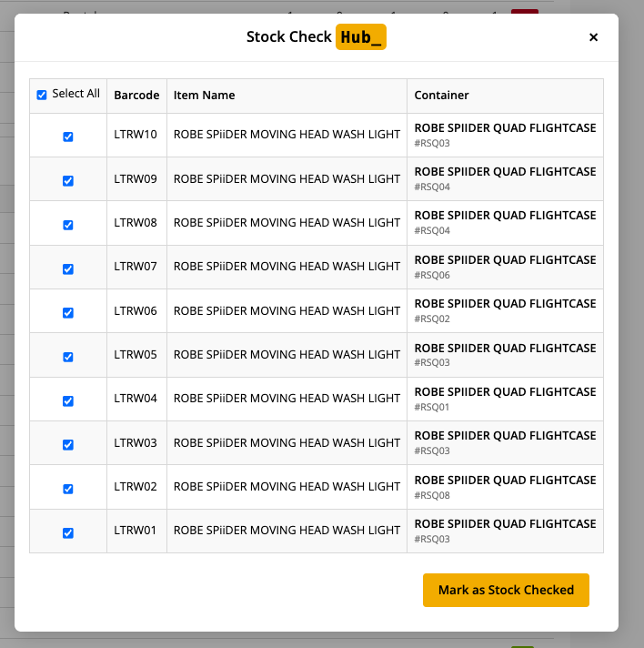Uncheck the LTRW10 row checkbox
The height and width of the screenshot is (648, 644).
68,137
